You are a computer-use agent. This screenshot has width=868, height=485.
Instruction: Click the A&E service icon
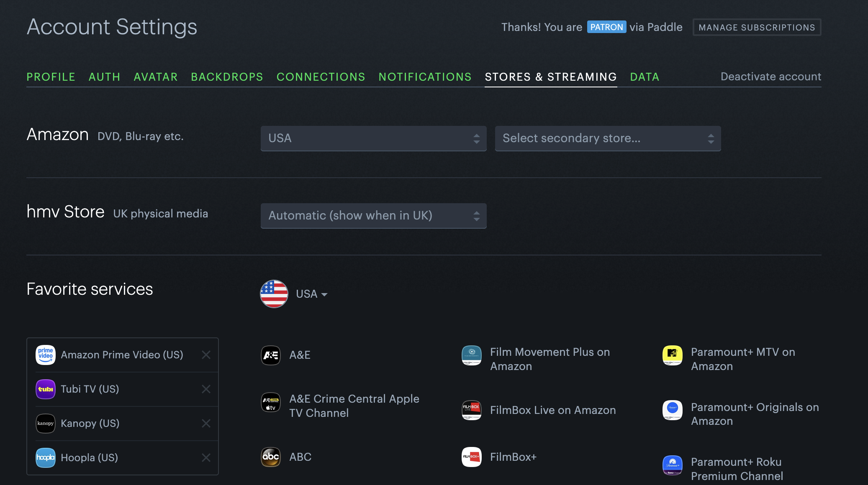(x=271, y=355)
